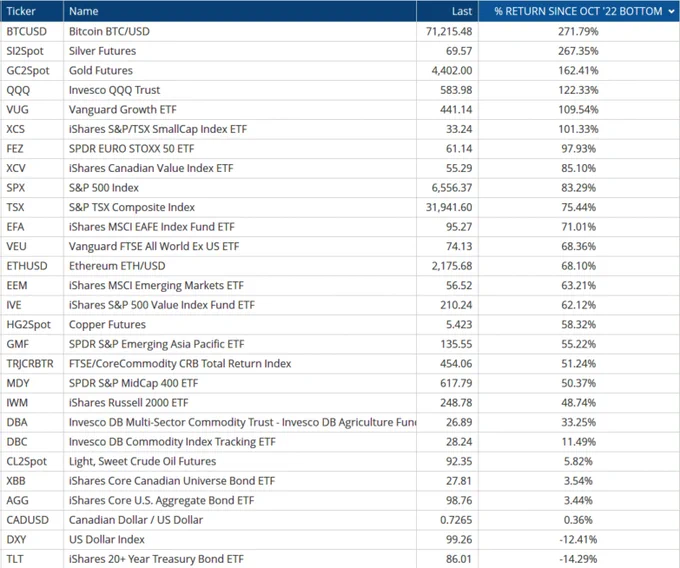
Task: Select 'iShares MSCI EAFE Index Fund ETF' name
Action: (152, 227)
